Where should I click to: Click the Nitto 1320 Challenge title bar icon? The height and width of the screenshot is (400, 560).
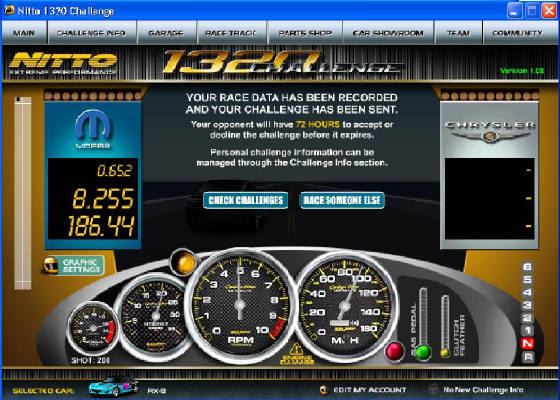pyautogui.click(x=9, y=10)
